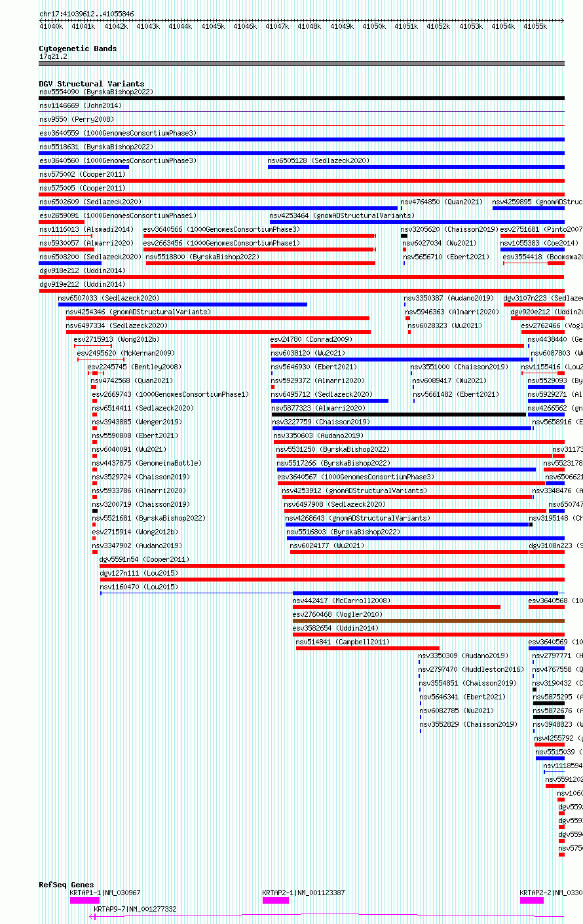
Task: Open nsv6024177 (Wu2021) variant label
Action: click(x=328, y=545)
